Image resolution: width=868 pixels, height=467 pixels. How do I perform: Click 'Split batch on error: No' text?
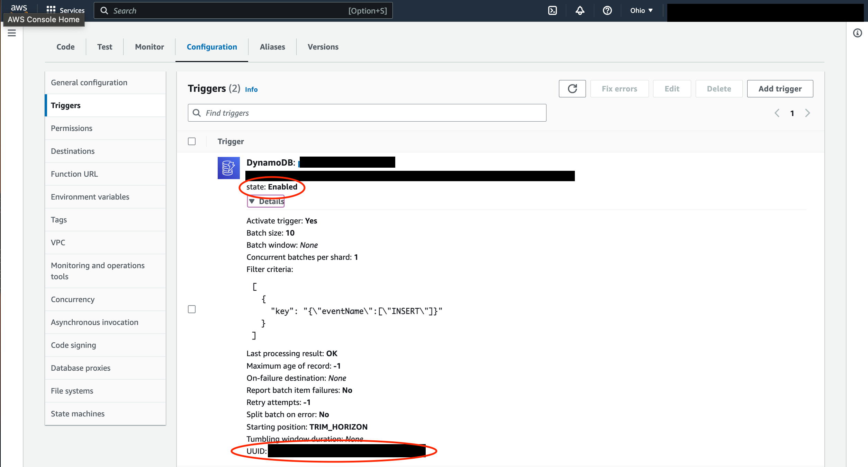tap(288, 414)
